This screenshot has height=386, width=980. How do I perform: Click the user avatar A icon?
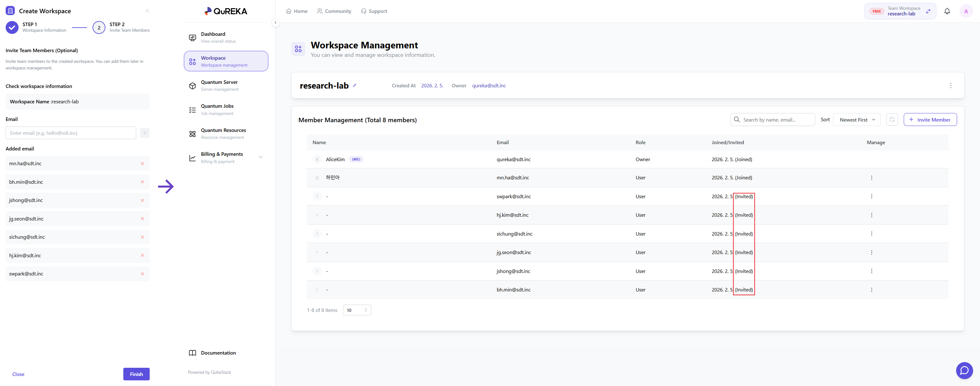966,11
